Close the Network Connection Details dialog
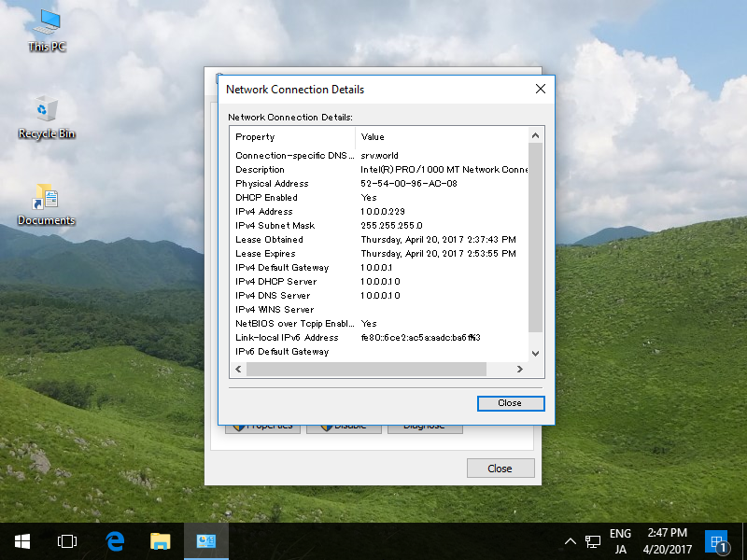Image resolution: width=747 pixels, height=560 pixels. (x=510, y=403)
